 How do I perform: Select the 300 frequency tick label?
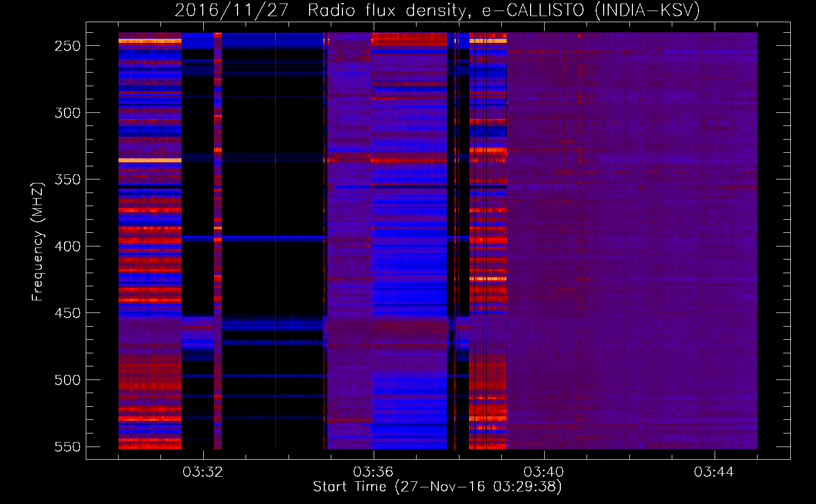(68, 113)
